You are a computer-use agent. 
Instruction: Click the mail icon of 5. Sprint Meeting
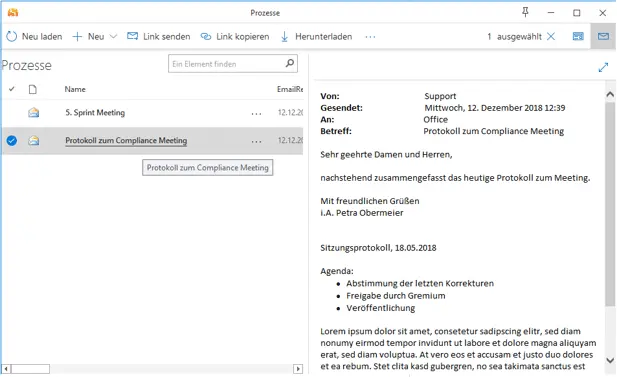coord(34,113)
